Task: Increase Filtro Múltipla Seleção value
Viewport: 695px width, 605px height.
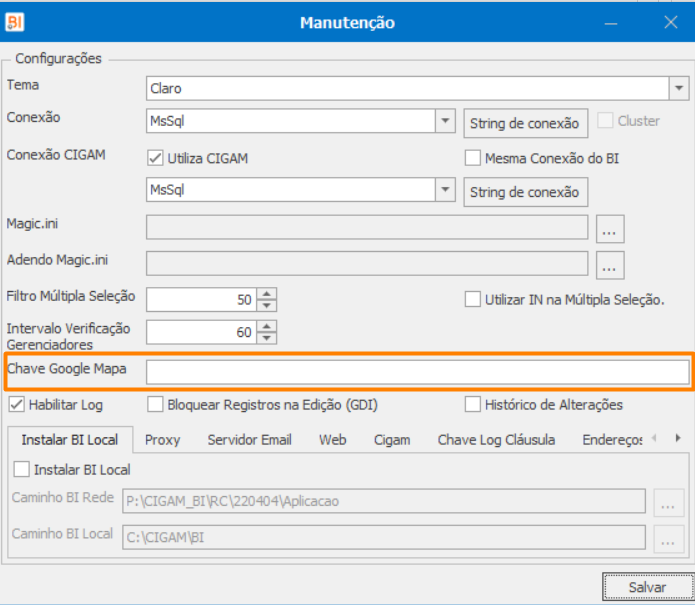Action: click(266, 293)
